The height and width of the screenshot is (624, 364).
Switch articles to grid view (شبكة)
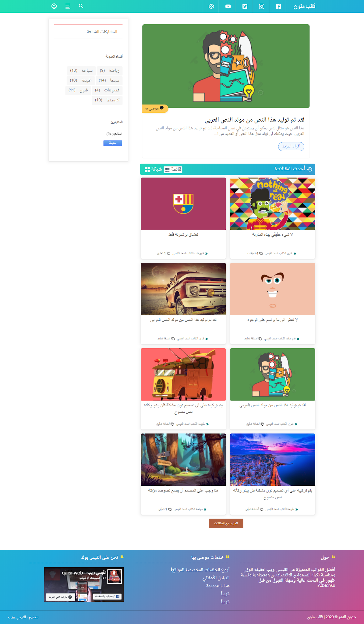tap(153, 169)
